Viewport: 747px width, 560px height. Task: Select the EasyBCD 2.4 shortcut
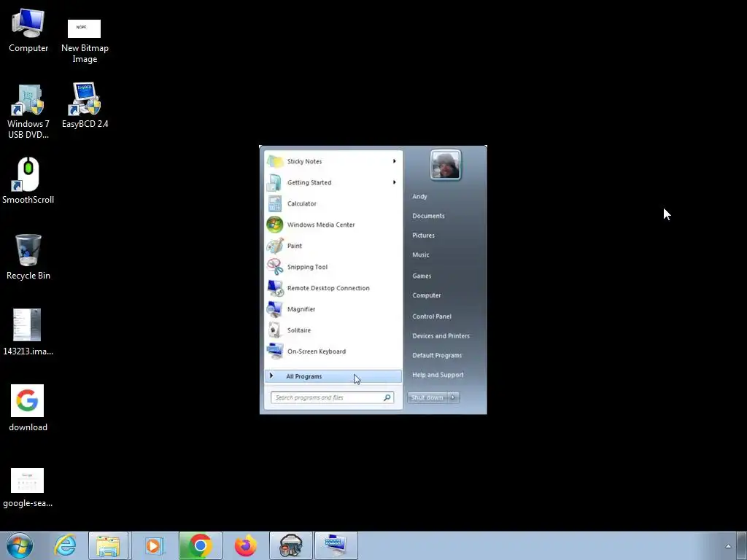click(x=85, y=106)
